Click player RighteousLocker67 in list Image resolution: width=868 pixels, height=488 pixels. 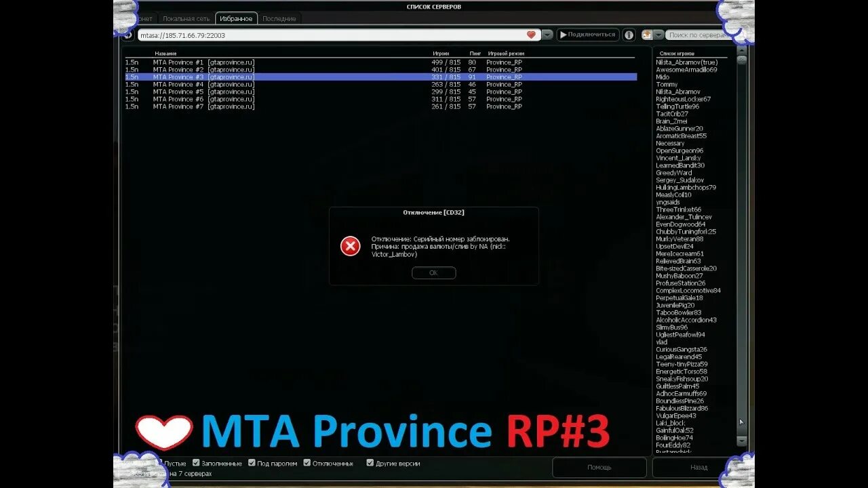point(684,99)
